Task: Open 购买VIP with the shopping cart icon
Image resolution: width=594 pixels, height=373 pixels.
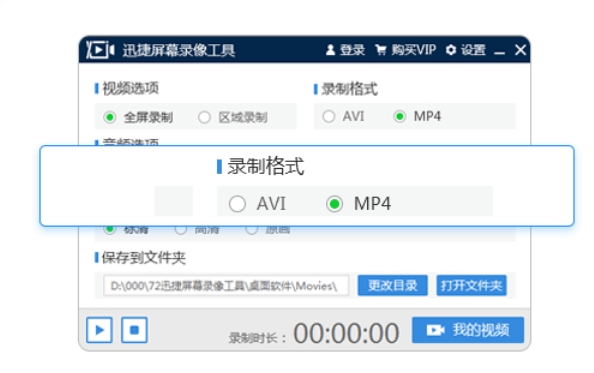Action: tap(405, 50)
